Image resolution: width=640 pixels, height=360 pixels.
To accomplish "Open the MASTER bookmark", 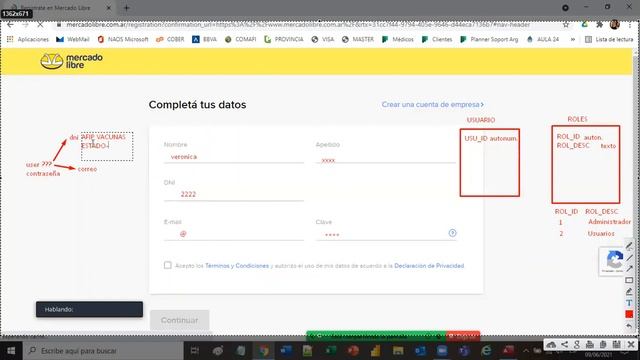I will (x=358, y=40).
